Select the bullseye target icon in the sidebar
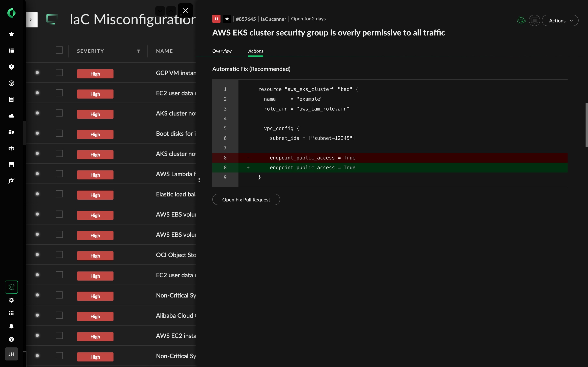 [x=11, y=83]
